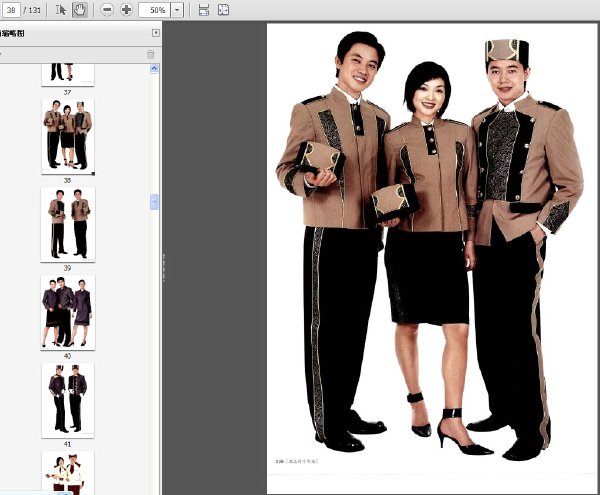Click the current page number field
The width and height of the screenshot is (600, 495).
[11, 10]
